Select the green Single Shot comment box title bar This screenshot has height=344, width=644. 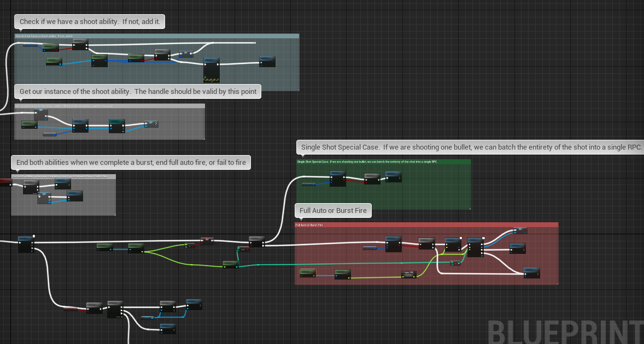[383, 162]
